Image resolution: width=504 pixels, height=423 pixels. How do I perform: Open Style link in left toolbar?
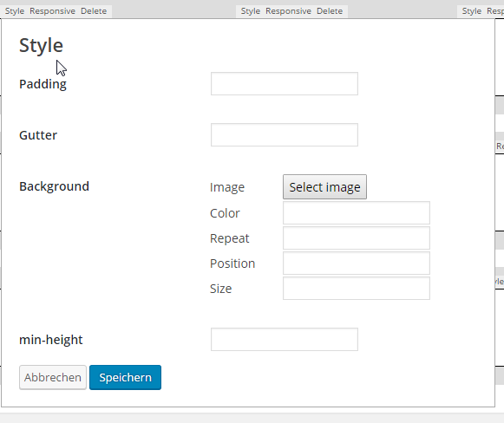click(x=15, y=11)
